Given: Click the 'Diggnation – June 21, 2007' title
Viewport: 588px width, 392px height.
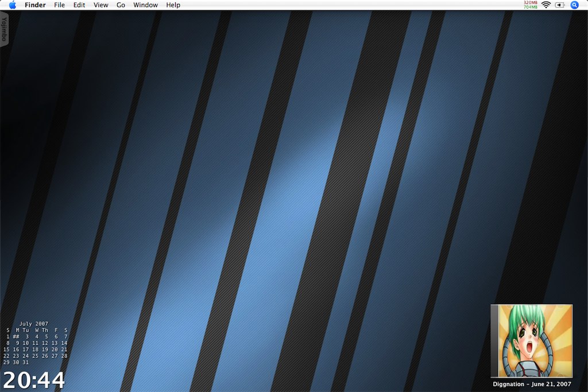Looking at the screenshot, I should point(532,384).
